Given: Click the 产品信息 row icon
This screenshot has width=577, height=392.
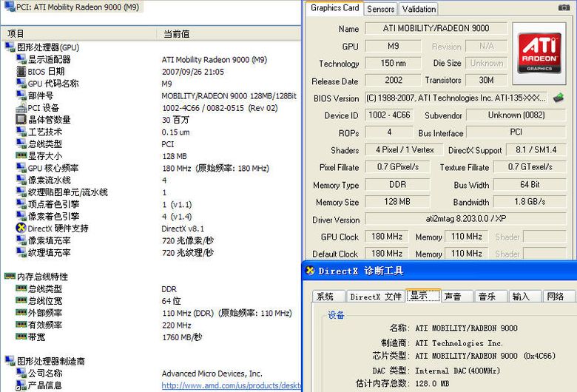Looking at the screenshot, I should click(21, 385).
